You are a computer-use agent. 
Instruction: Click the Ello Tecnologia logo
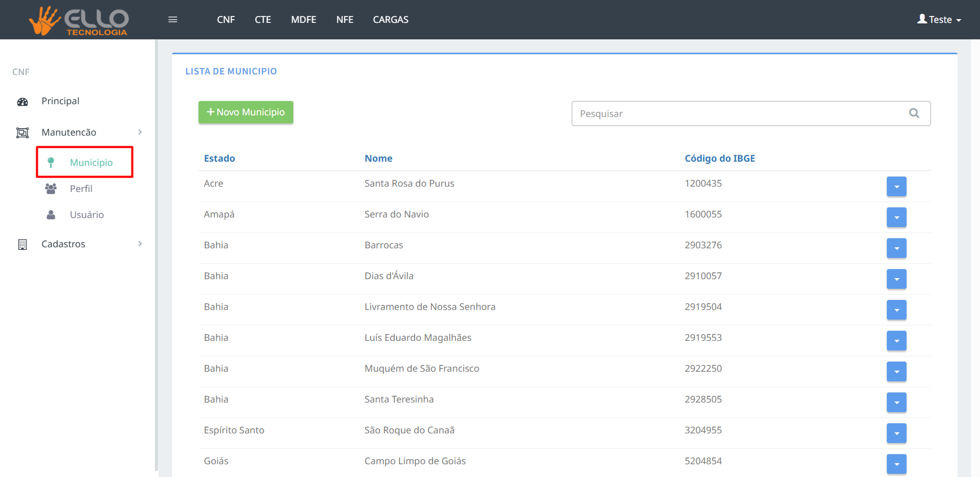click(79, 20)
